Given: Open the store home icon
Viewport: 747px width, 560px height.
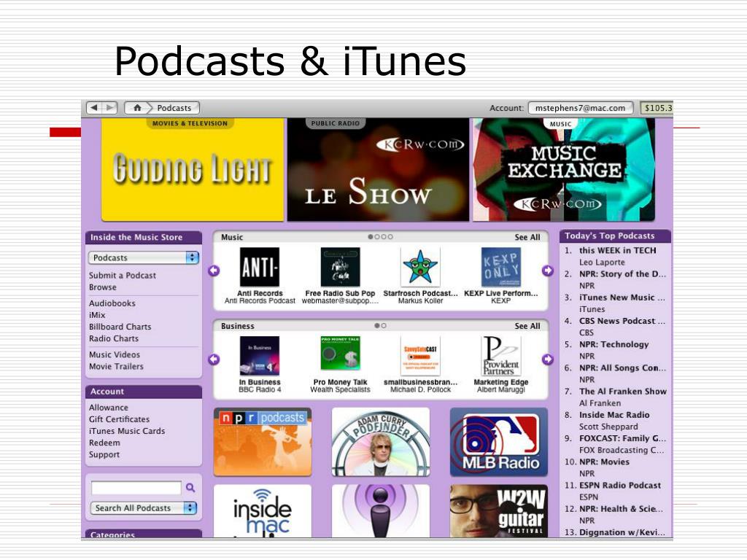Looking at the screenshot, I should (x=137, y=108).
